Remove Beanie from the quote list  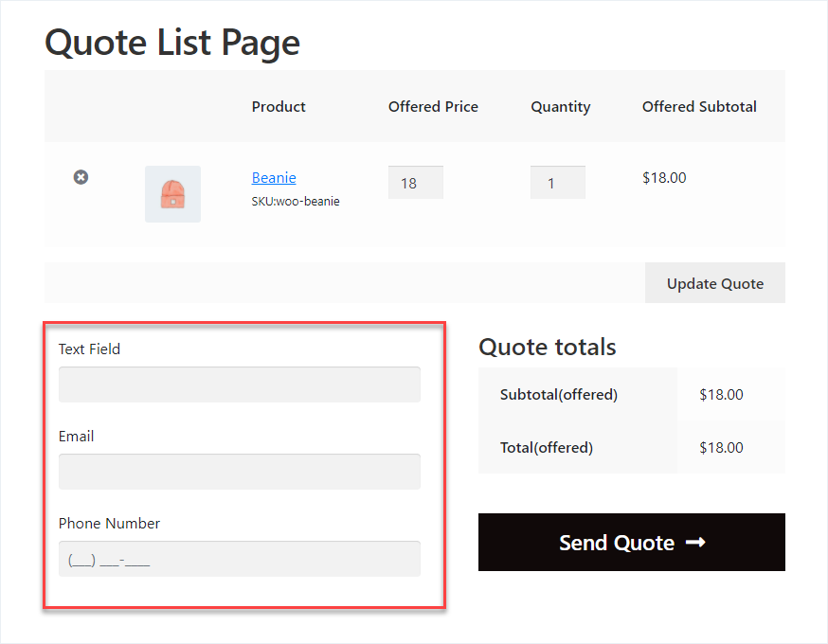coord(81,177)
